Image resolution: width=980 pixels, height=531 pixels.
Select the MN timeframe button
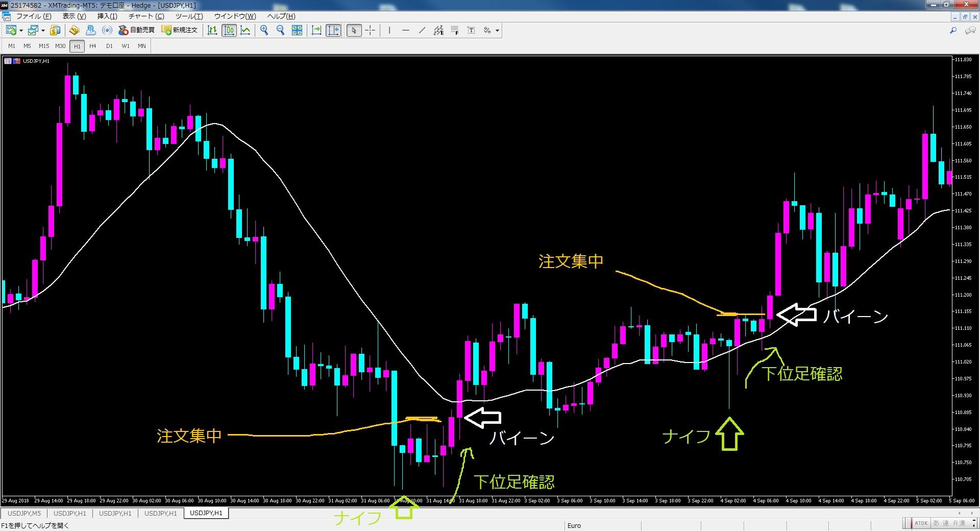(142, 46)
